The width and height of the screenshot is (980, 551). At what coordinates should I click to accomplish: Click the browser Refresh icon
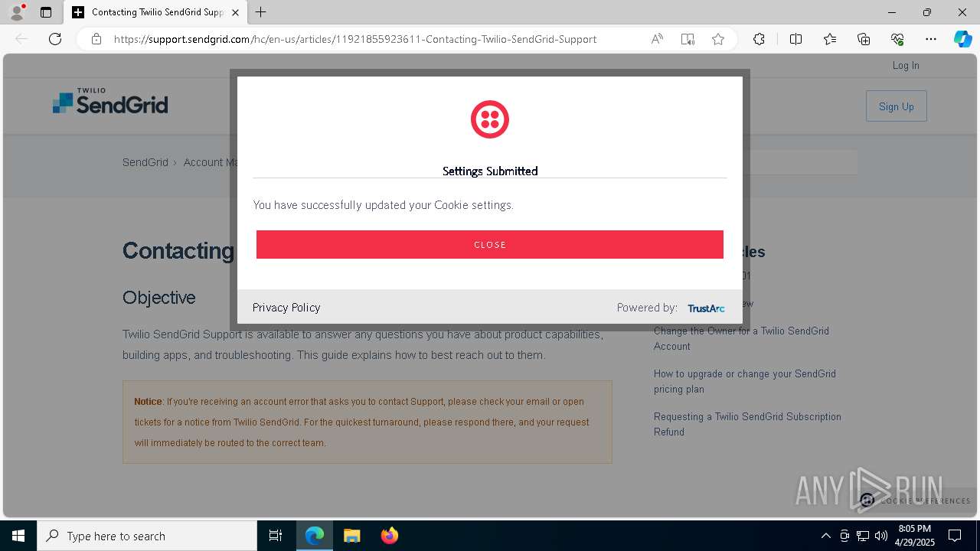(55, 39)
